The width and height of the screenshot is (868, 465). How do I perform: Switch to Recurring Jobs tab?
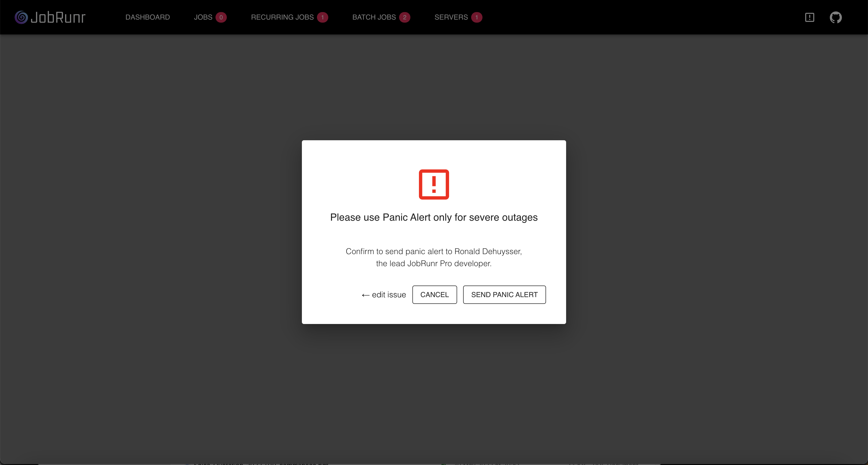click(282, 17)
